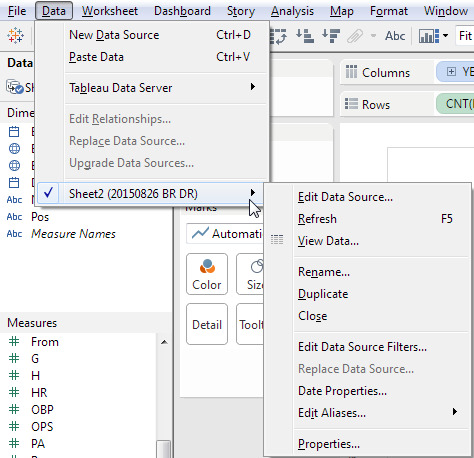Open the Worksheet menu
The image size is (474, 458).
point(110,11)
